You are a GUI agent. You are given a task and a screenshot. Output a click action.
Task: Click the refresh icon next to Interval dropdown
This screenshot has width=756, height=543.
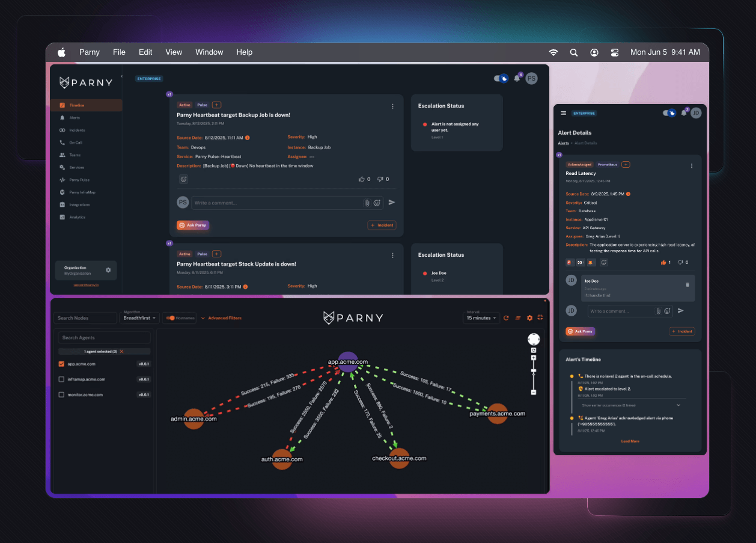coord(506,318)
